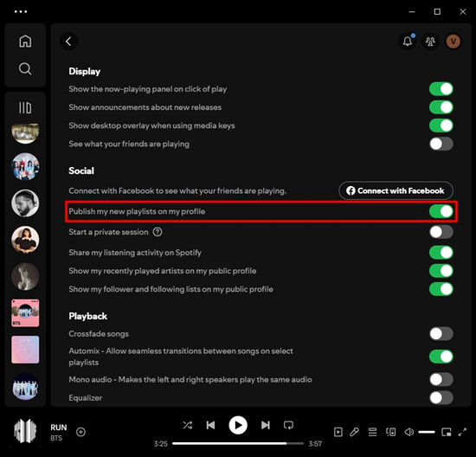This screenshot has height=457, width=476.
Task: Toggle follower and following lists visibility
Action: [x=441, y=289]
